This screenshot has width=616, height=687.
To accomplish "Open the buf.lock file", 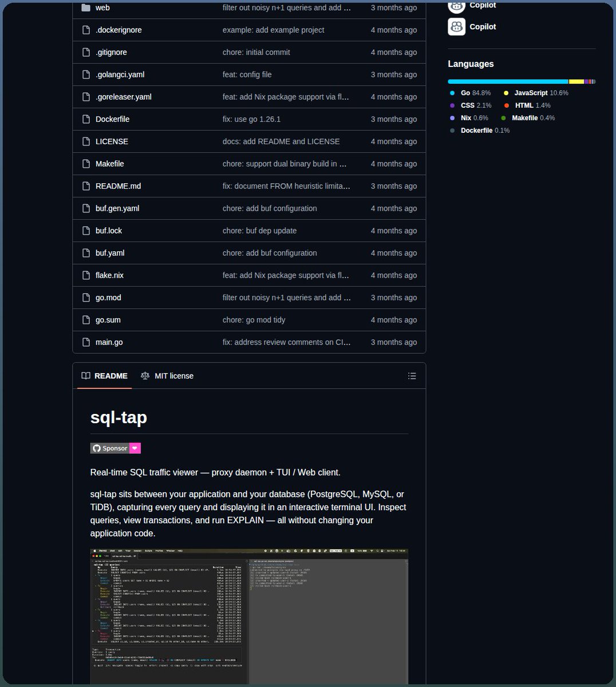I will [109, 231].
